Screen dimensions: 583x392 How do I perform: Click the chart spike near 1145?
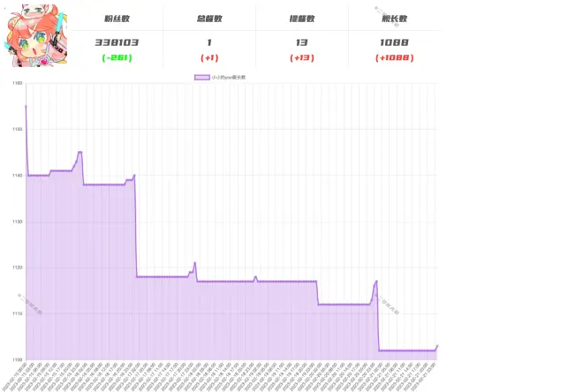(x=79, y=152)
